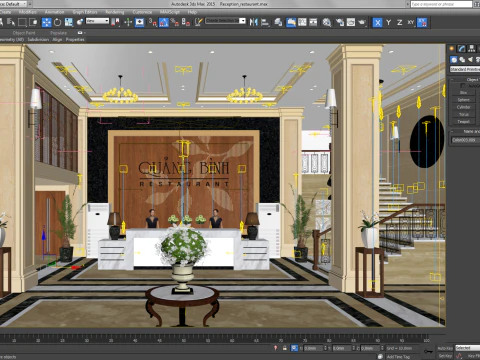The image size is (480, 360).
Task: Toggle Window/Crossing selection mode
Action: pyautogui.click(x=33, y=22)
